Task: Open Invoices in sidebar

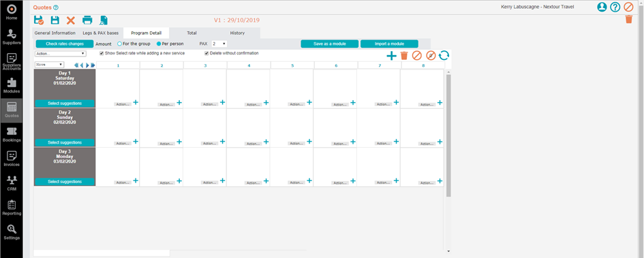Action: tap(12, 159)
